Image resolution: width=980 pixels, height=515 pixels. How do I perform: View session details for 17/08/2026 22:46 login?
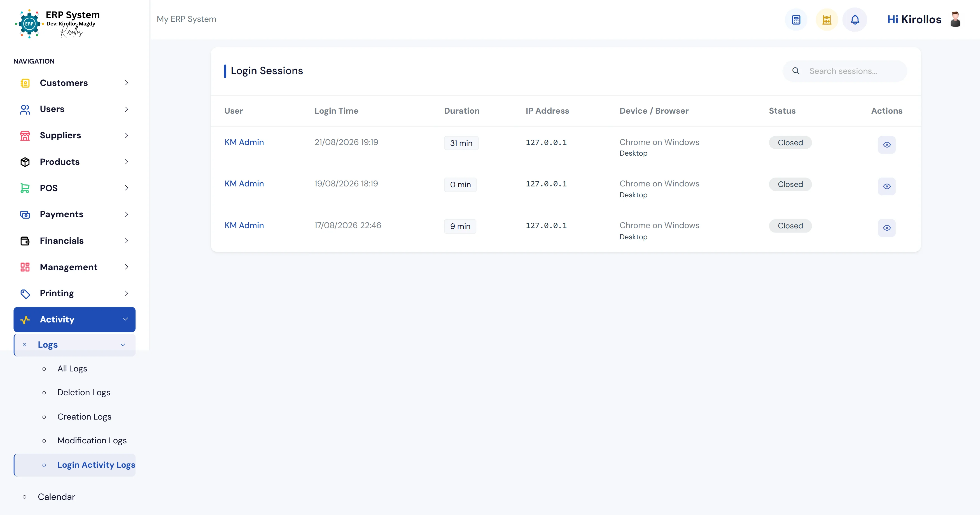886,228
